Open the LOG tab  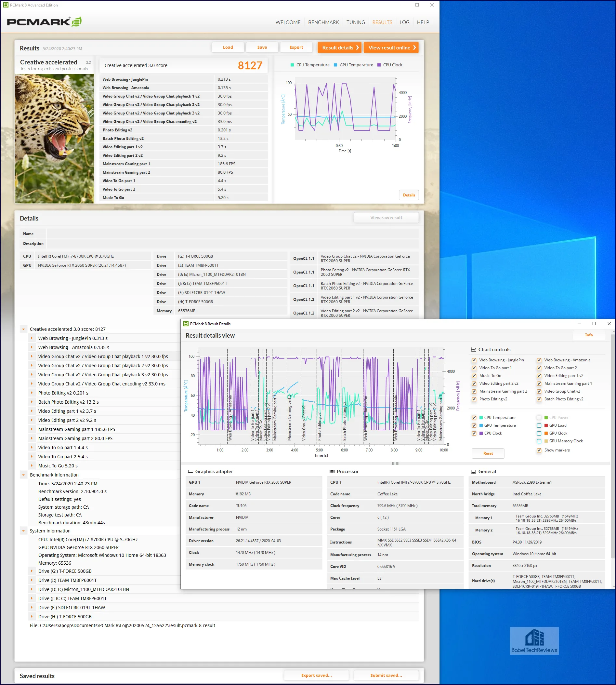405,22
